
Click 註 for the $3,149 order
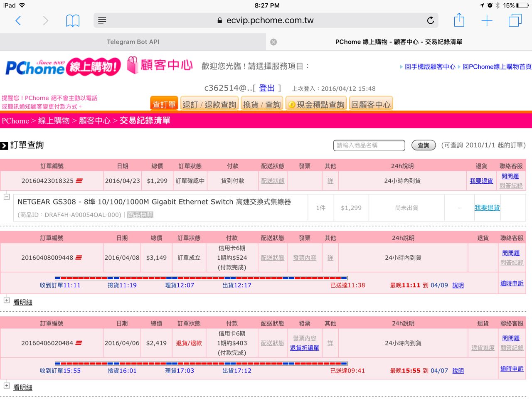tap(330, 258)
